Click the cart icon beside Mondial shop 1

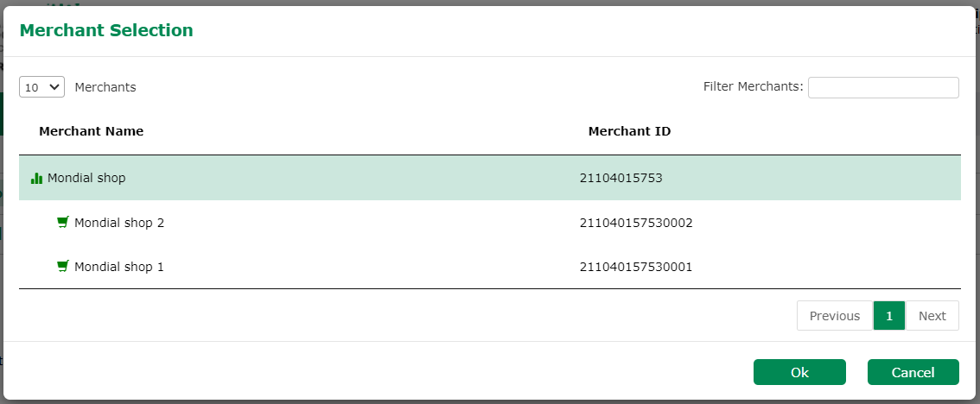click(62, 267)
